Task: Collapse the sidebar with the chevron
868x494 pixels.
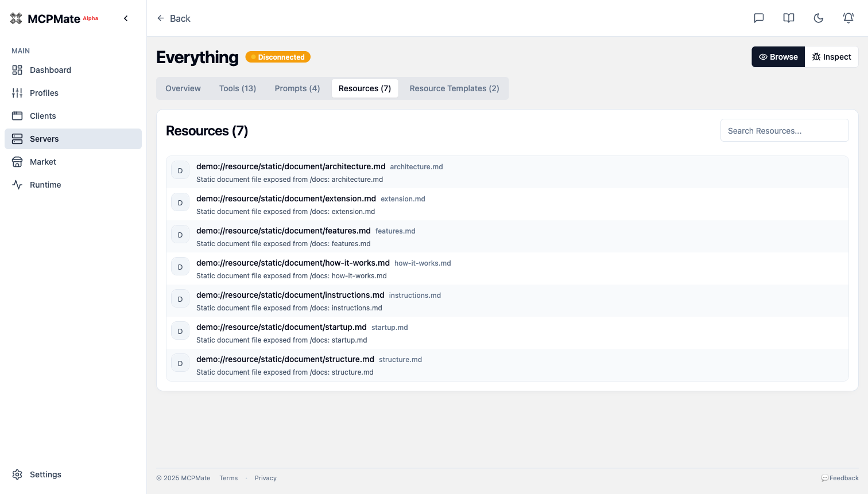Action: pos(126,18)
